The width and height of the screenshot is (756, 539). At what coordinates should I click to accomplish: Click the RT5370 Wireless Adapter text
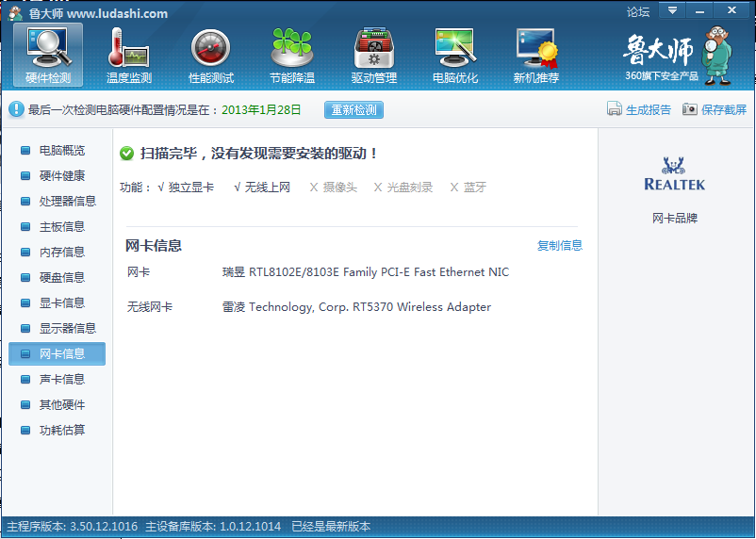pyautogui.click(x=356, y=307)
